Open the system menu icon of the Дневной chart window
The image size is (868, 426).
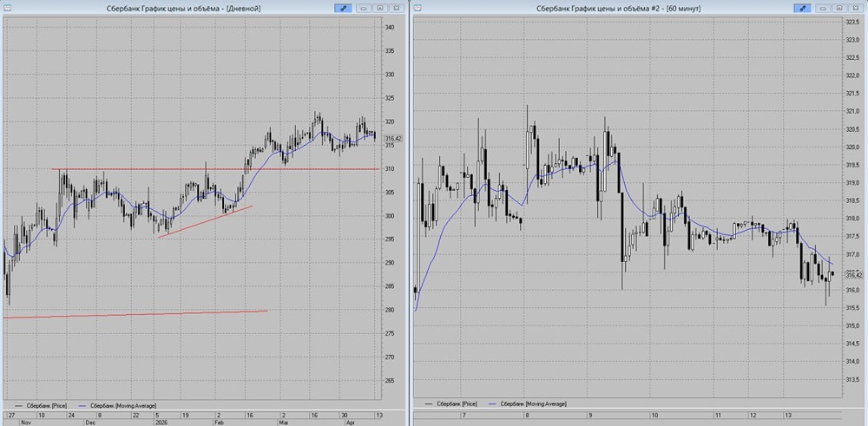click(x=6, y=9)
